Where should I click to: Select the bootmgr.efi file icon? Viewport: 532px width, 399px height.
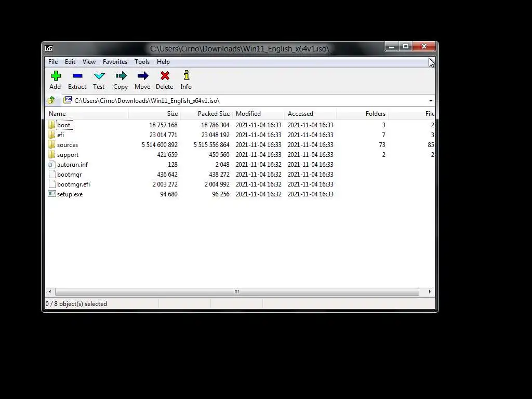tap(52, 184)
